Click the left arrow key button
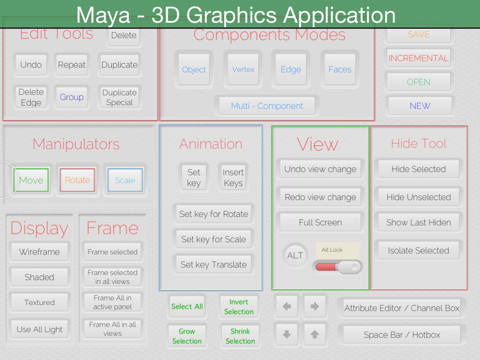 click(287, 306)
